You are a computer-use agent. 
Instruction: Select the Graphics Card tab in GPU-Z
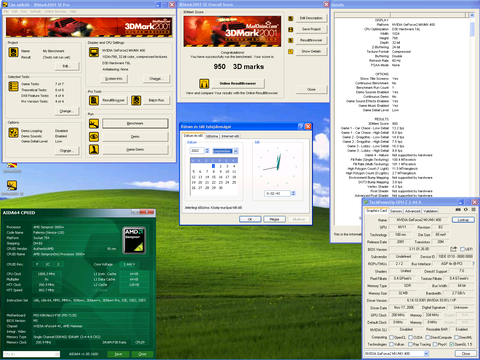point(376,211)
